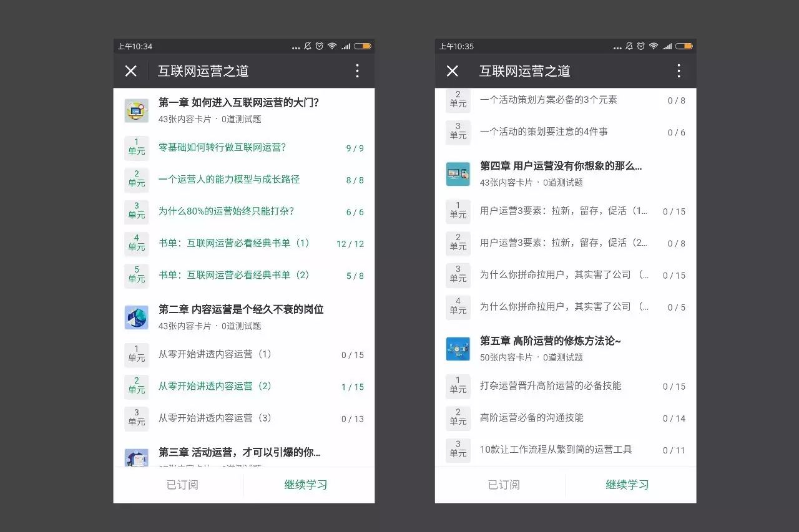Click the 12 / 12 progress count
Viewport: 799px width, 532px height.
pos(350,244)
